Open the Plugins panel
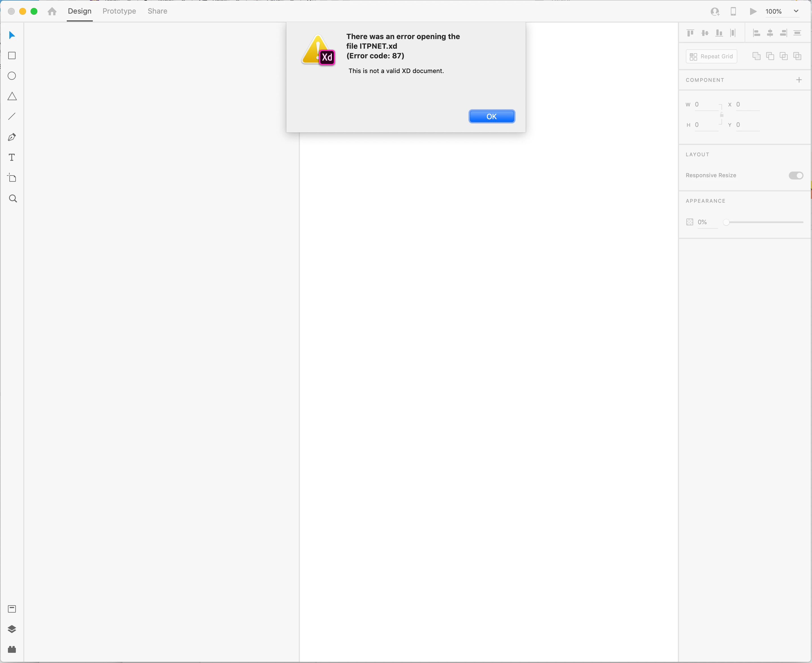The height and width of the screenshot is (663, 812). click(x=12, y=649)
